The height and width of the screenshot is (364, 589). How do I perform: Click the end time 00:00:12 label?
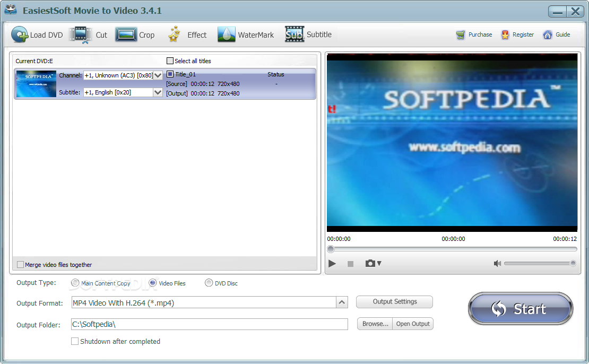click(565, 239)
